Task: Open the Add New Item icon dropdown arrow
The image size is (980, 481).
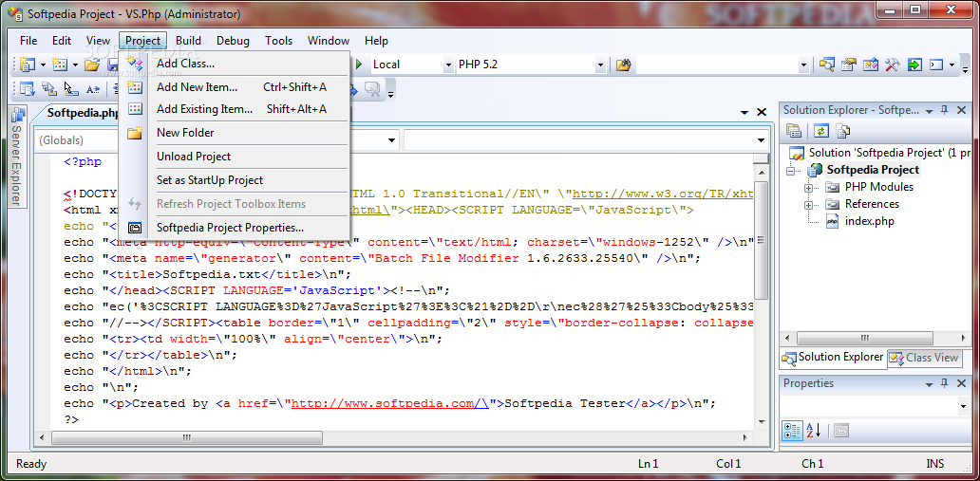Action: click(x=75, y=65)
